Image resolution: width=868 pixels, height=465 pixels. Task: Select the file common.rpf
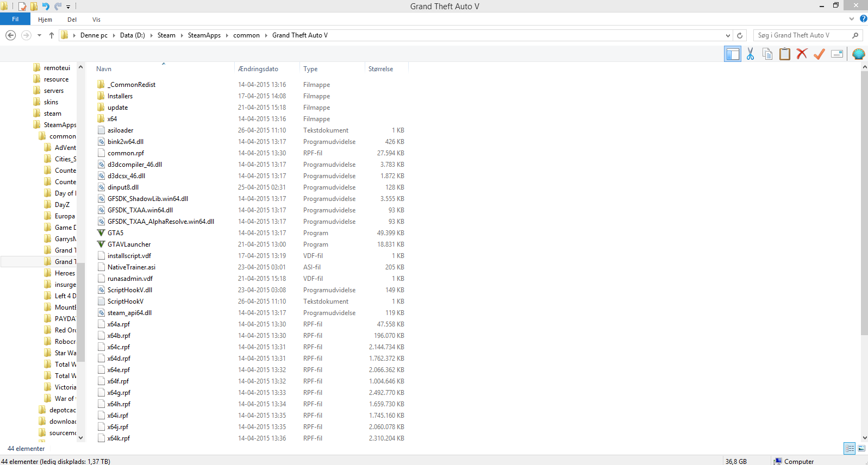126,153
